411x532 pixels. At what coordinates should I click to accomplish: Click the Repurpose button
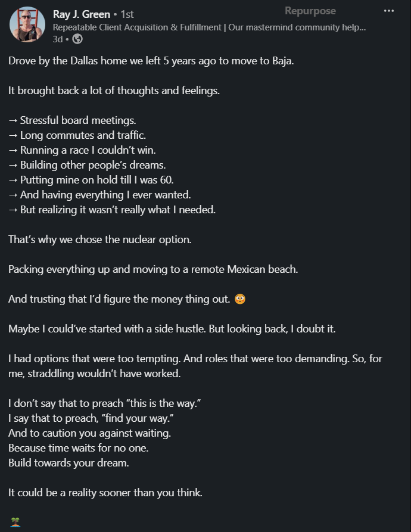point(310,11)
